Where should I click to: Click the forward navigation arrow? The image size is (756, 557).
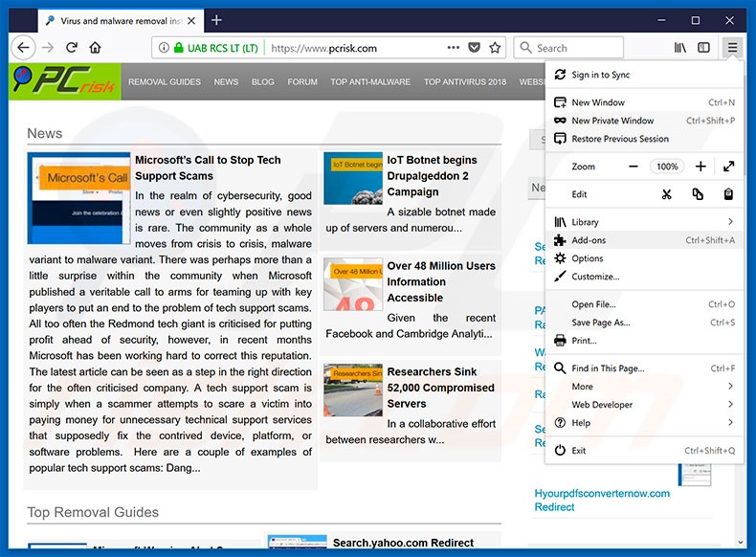point(48,47)
